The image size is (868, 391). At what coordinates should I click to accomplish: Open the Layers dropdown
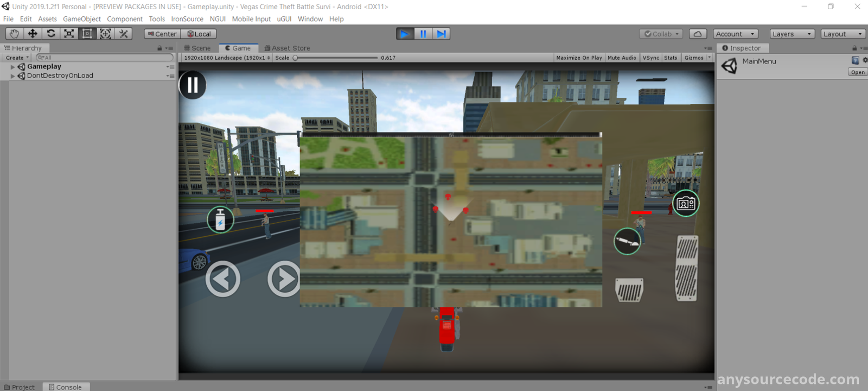click(x=792, y=34)
